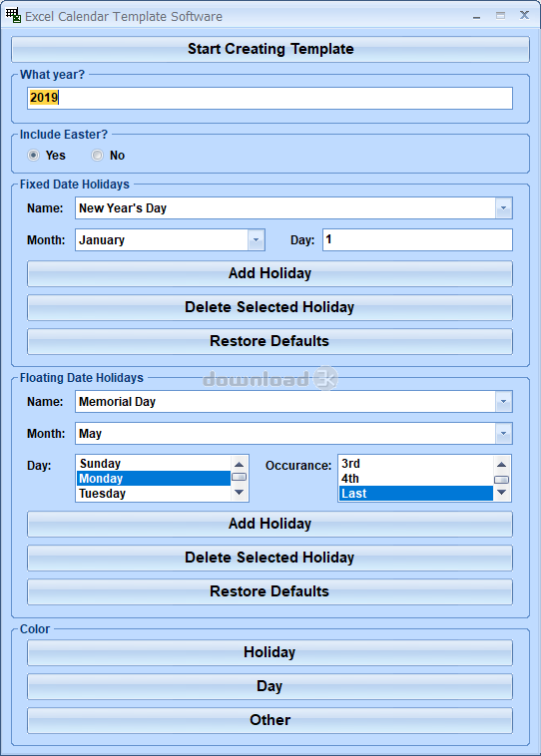Click the Day list scroll-down arrow
This screenshot has width=541, height=756.
239,493
